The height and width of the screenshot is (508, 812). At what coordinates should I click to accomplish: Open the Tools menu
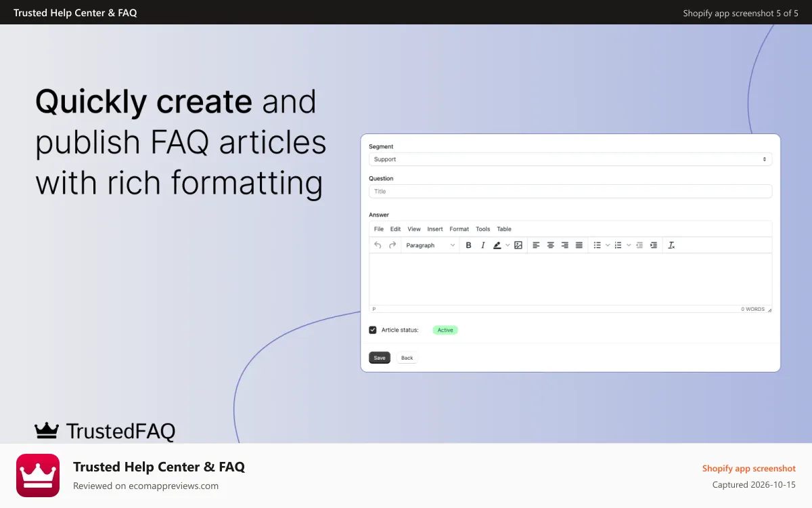[482, 229]
